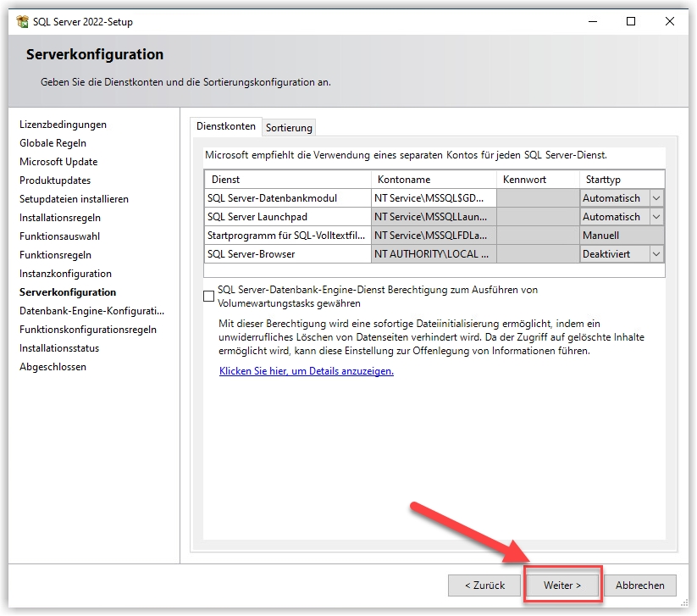The width and height of the screenshot is (697, 616).
Task: Minimize the SQL Server 2022-Setup window
Action: pyautogui.click(x=593, y=21)
